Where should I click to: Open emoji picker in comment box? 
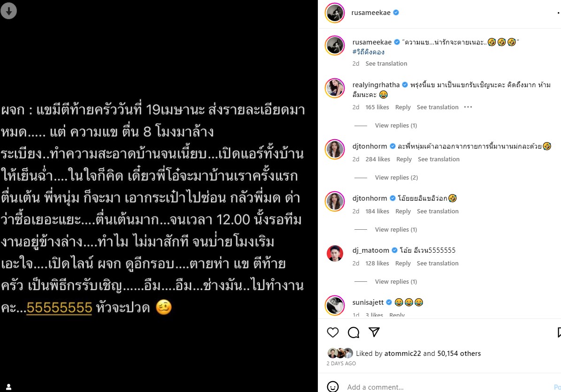pyautogui.click(x=333, y=387)
